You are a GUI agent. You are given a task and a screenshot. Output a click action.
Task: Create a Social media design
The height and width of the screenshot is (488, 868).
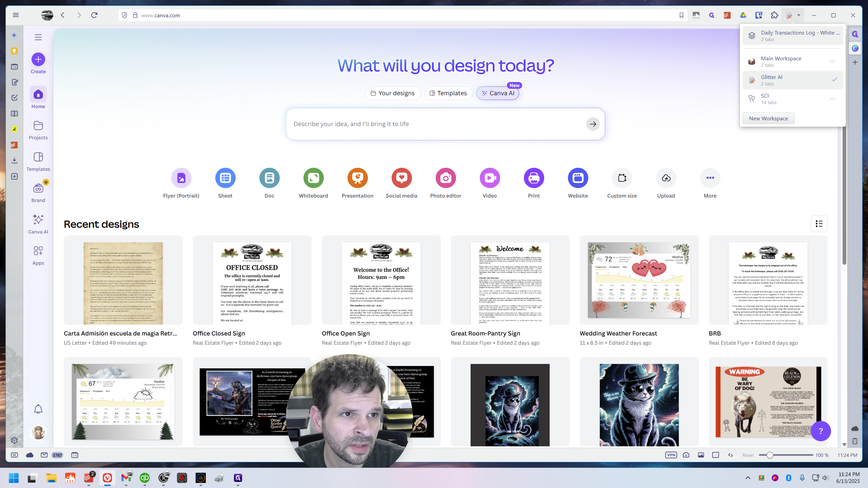tap(401, 183)
